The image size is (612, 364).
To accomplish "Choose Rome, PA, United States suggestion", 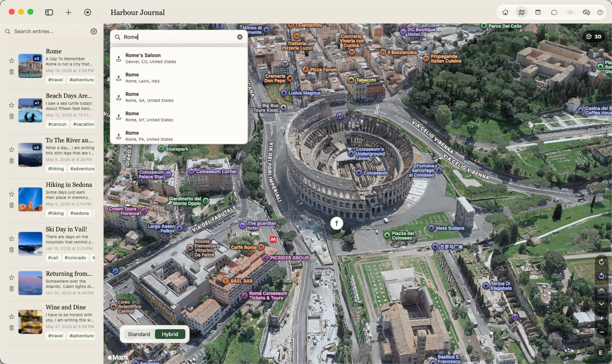I will 179,136.
